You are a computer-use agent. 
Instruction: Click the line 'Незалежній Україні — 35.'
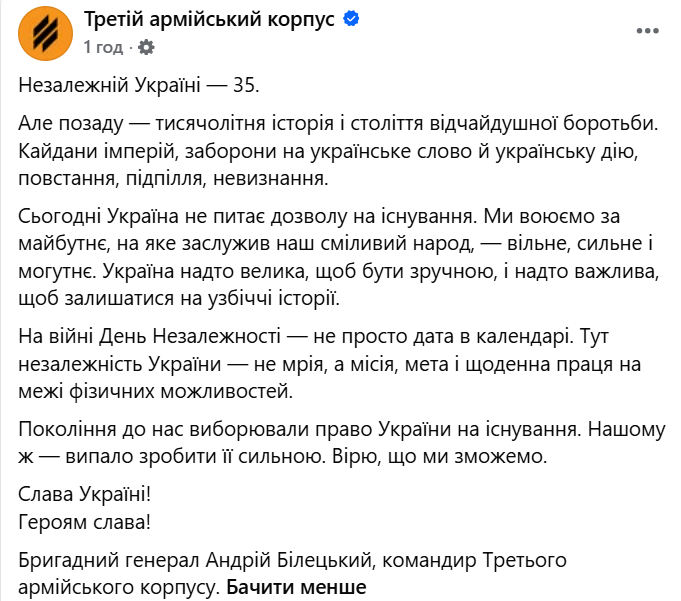click(139, 85)
